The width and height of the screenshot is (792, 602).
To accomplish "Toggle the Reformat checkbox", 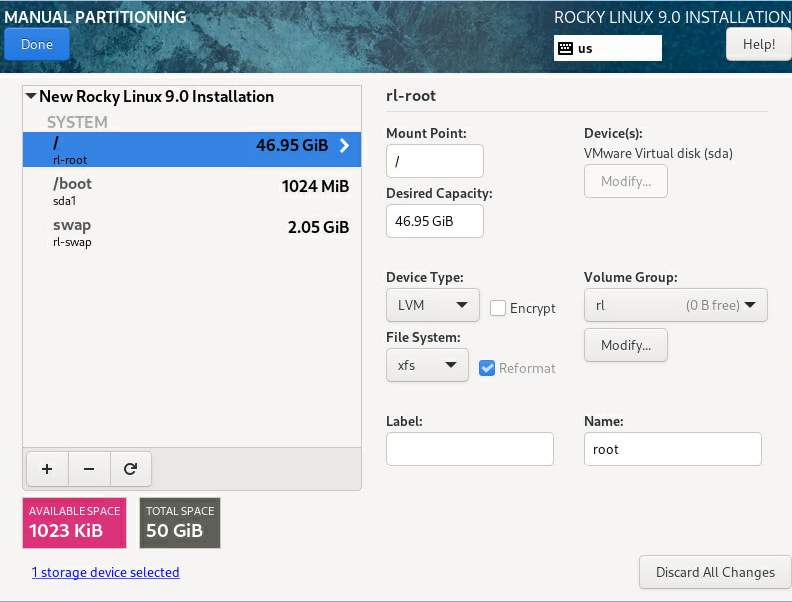I will pyautogui.click(x=487, y=368).
